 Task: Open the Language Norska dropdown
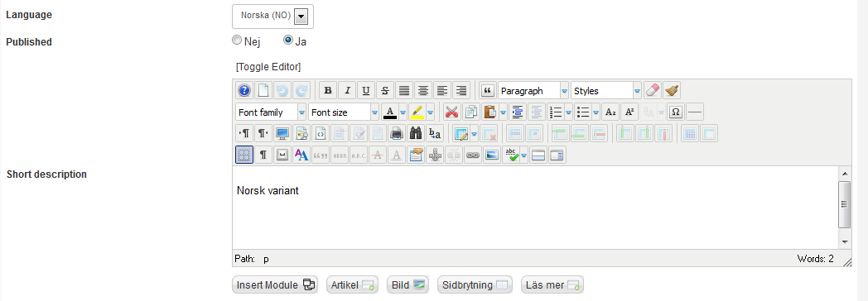(x=273, y=16)
